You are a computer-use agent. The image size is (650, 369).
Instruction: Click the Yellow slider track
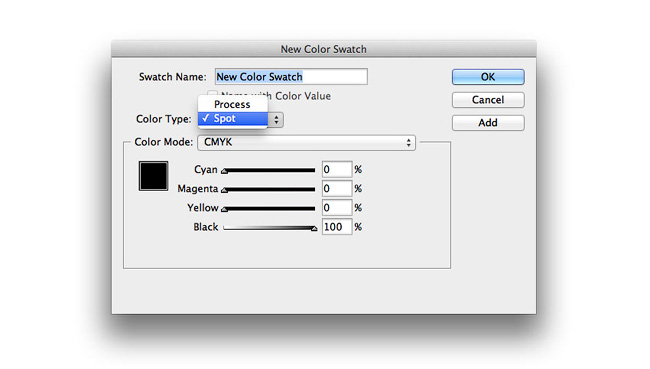coord(269,209)
